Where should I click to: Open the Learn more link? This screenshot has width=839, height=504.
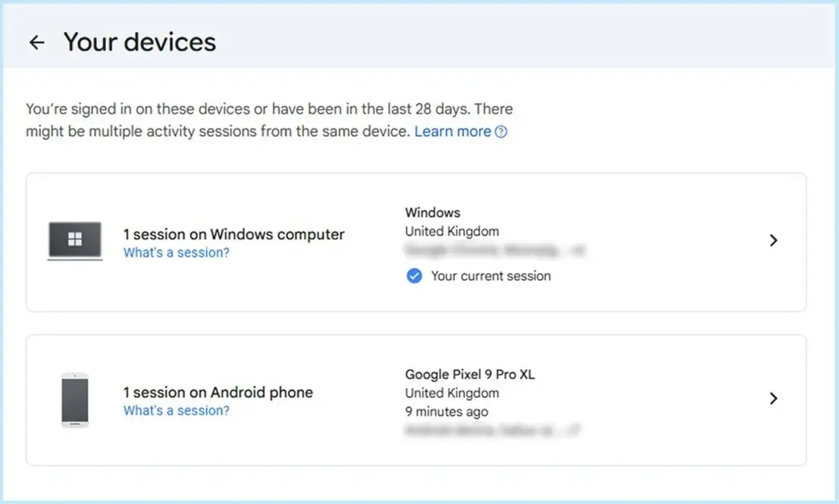click(x=452, y=131)
